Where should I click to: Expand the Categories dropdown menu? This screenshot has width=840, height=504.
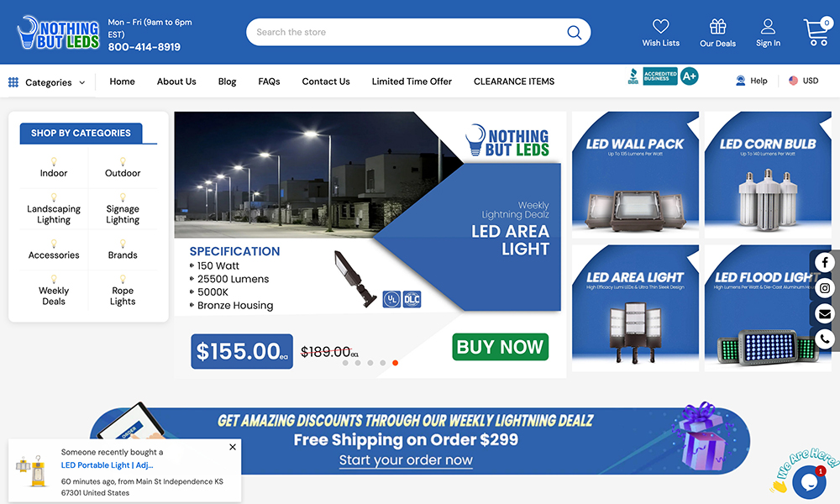coord(47,82)
